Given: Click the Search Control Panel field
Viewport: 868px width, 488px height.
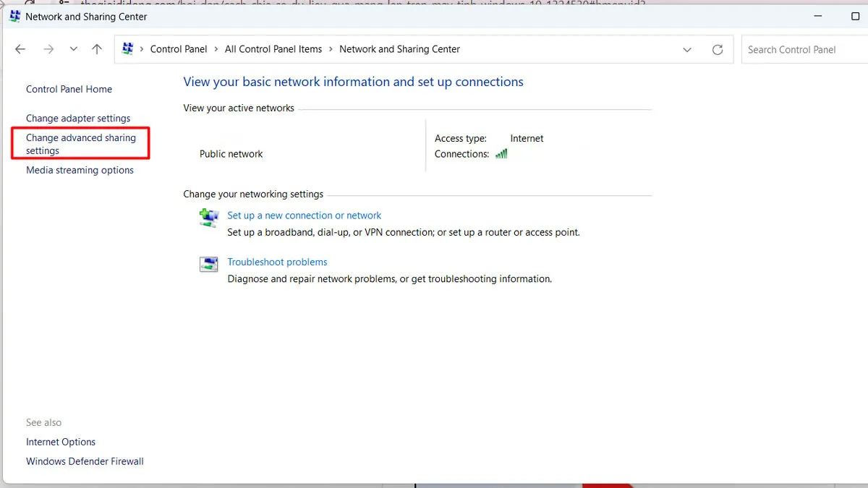Looking at the screenshot, I should click(x=803, y=49).
